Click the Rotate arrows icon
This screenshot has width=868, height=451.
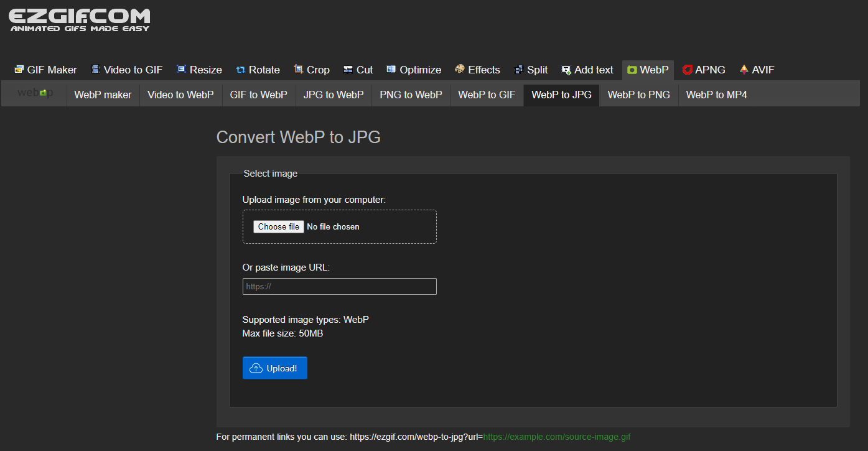[x=241, y=70]
